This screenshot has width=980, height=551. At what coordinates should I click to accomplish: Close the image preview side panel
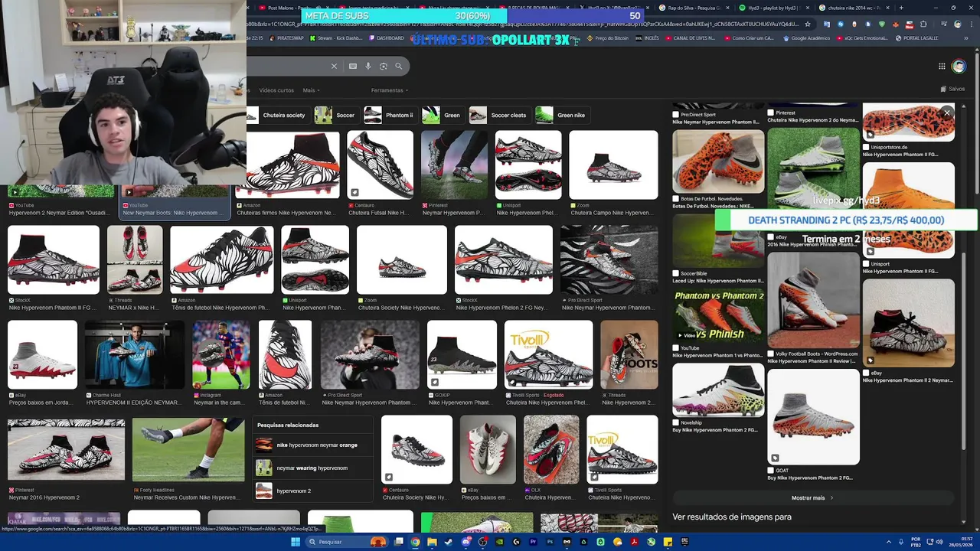coord(946,113)
